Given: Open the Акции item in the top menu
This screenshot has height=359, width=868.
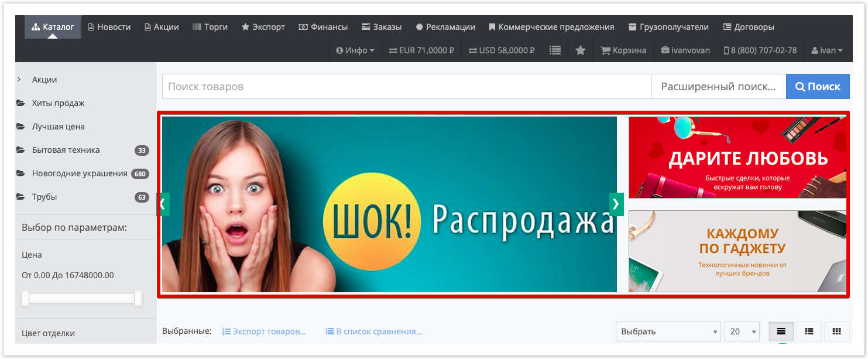Looking at the screenshot, I should (x=162, y=27).
